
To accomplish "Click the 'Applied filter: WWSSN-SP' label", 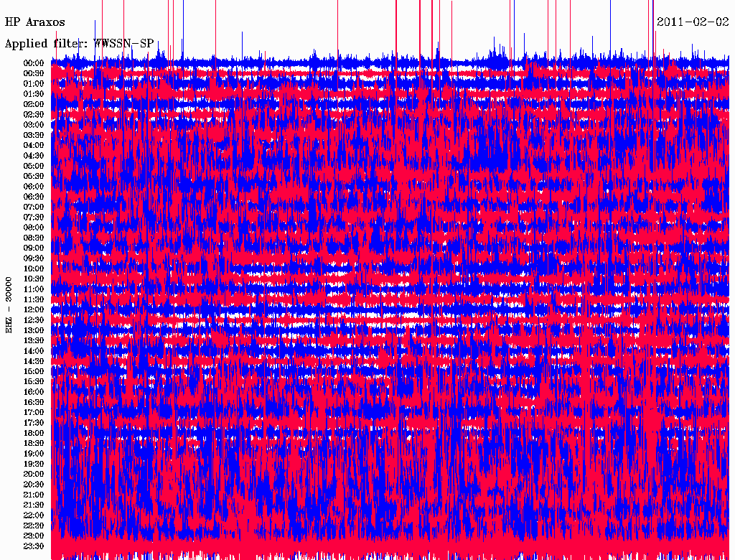I will pyautogui.click(x=79, y=44).
